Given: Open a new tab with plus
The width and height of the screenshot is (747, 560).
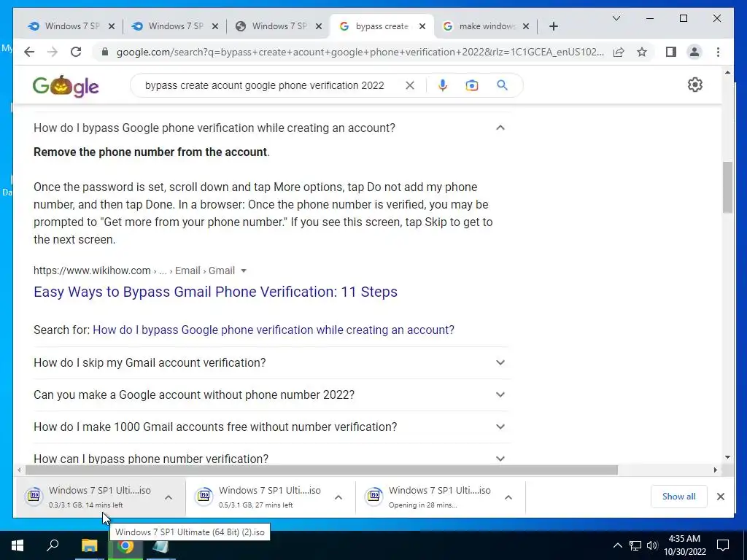Looking at the screenshot, I should 553,26.
